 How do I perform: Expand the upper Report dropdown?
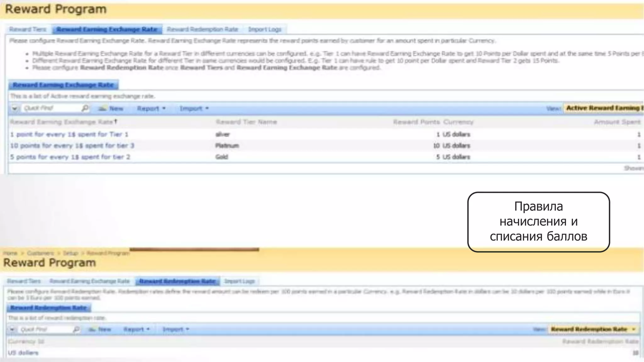151,108
